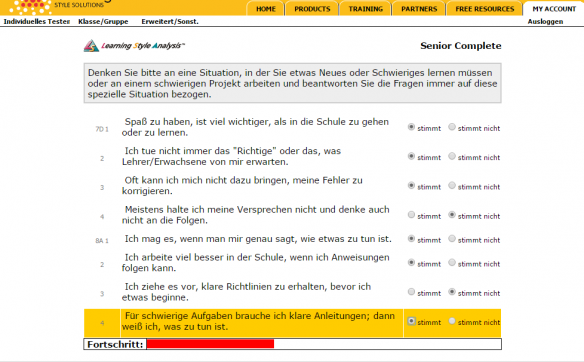This screenshot has width=584, height=362.
Task: Click the '7D 1' question number
Action: pos(102,129)
